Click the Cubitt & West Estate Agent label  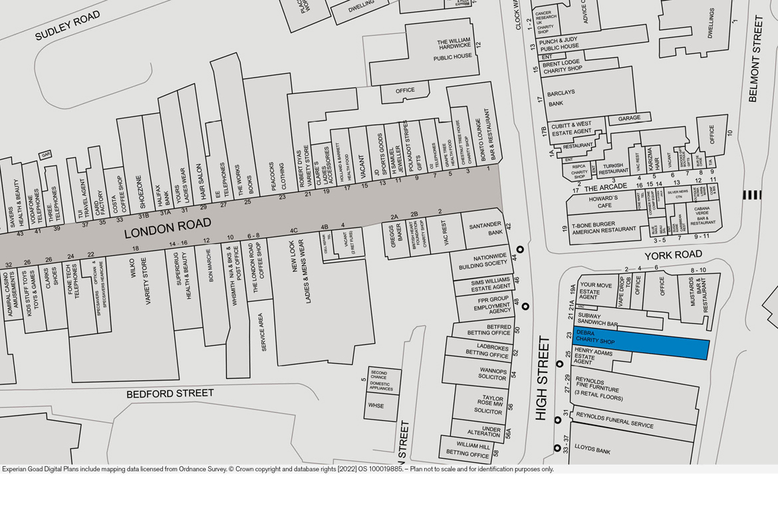point(571,128)
